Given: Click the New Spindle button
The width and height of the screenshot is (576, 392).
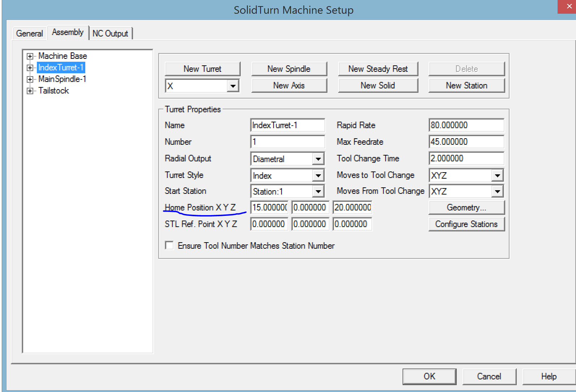Looking at the screenshot, I should (x=289, y=69).
